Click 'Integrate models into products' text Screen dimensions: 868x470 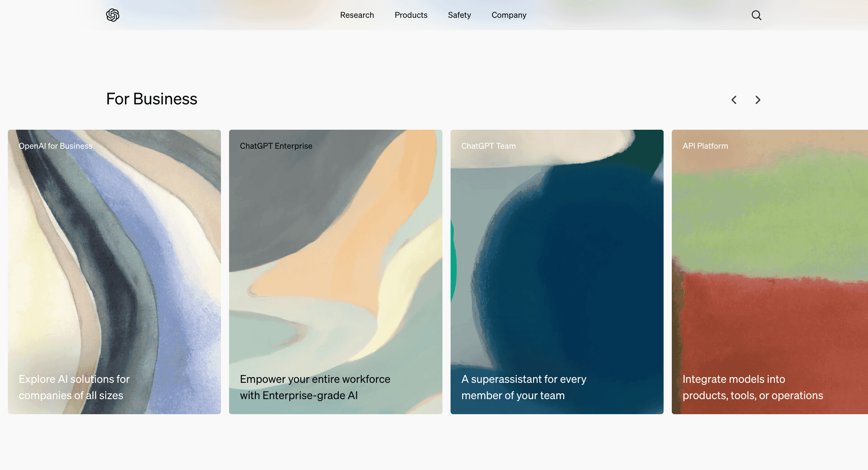click(753, 387)
